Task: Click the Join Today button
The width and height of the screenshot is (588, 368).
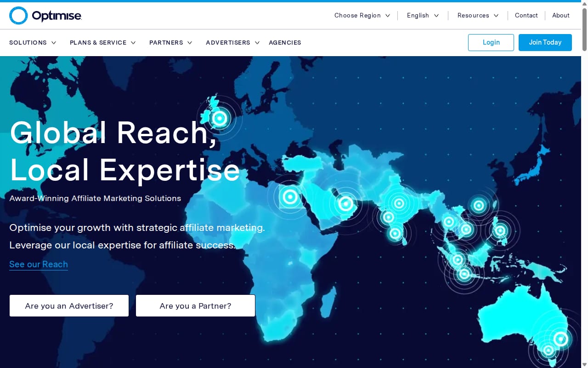Action: [545, 42]
